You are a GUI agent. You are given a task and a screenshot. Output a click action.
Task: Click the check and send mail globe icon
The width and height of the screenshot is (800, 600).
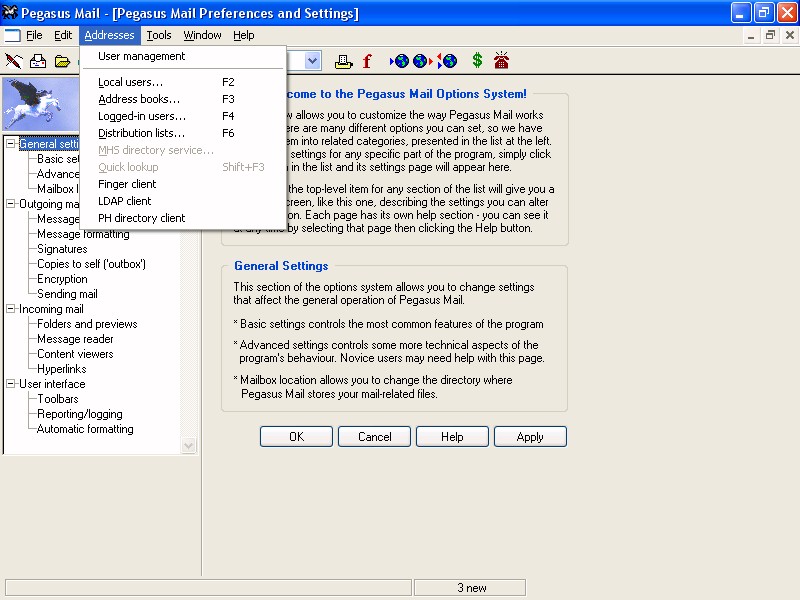click(x=447, y=61)
